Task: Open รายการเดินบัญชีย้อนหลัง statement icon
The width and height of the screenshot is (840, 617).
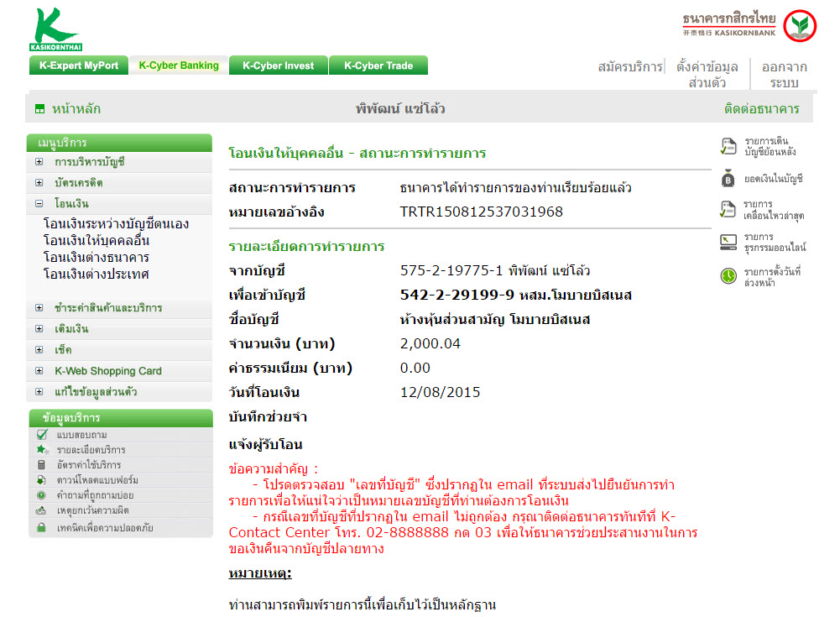Action: (x=728, y=146)
